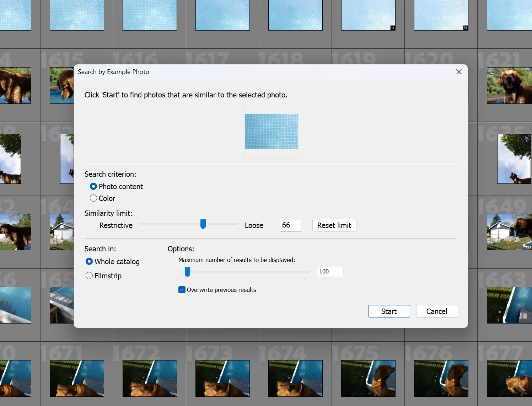Click the edited badge on photo 1619

pyautogui.click(x=392, y=27)
